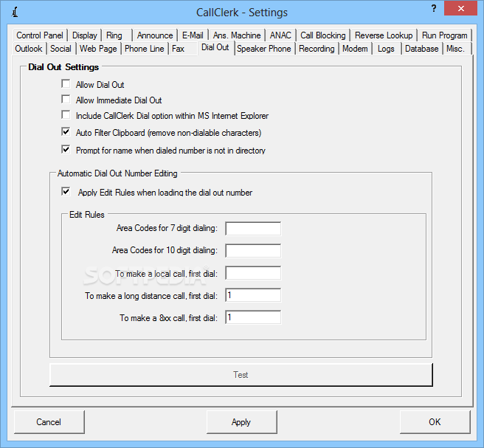
Task: Click the help question mark button
Action: point(434,9)
